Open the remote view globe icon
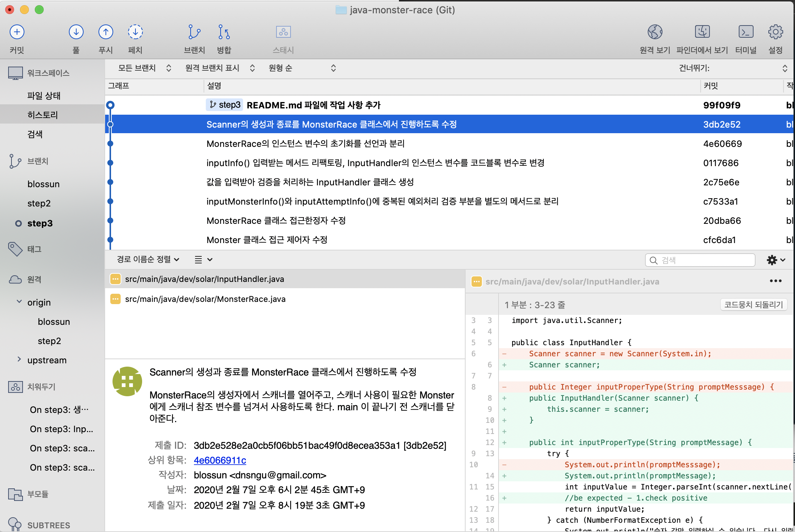795x532 pixels. 655,32
